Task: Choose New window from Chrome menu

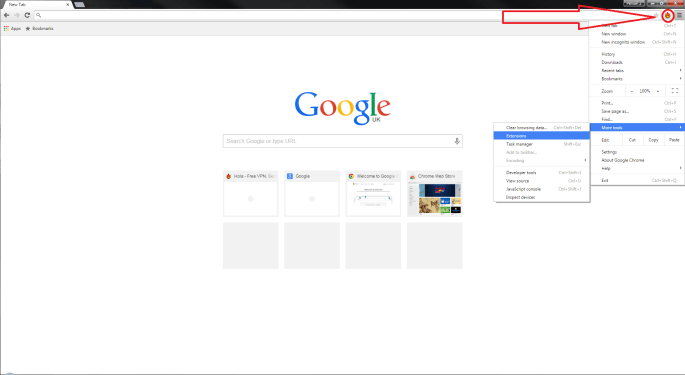Action: pos(637,34)
